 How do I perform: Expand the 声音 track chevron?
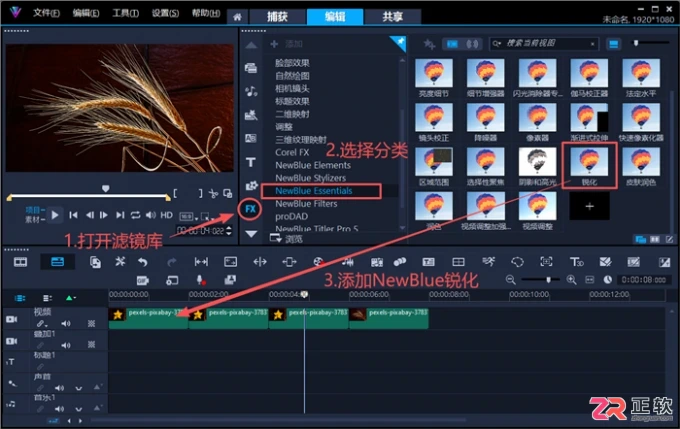pos(78,388)
